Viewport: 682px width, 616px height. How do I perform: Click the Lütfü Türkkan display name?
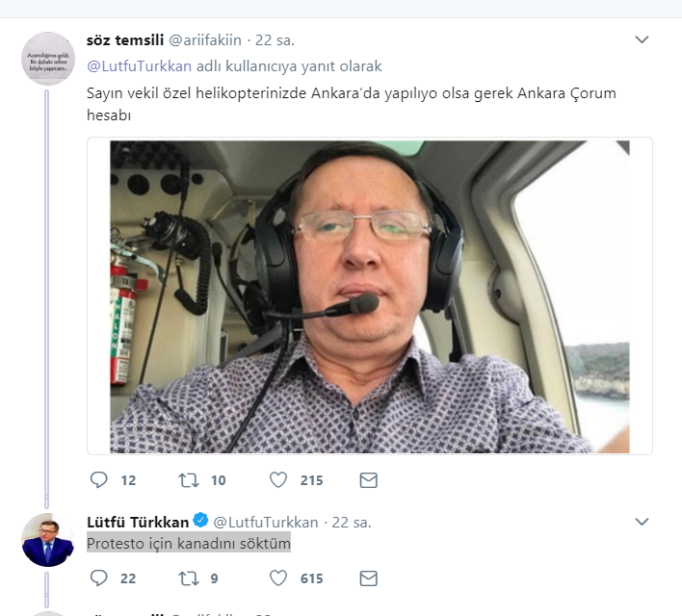138,522
